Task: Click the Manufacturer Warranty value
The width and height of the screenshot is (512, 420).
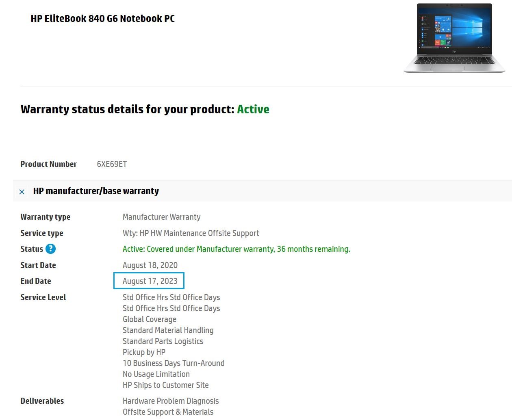Action: point(162,217)
